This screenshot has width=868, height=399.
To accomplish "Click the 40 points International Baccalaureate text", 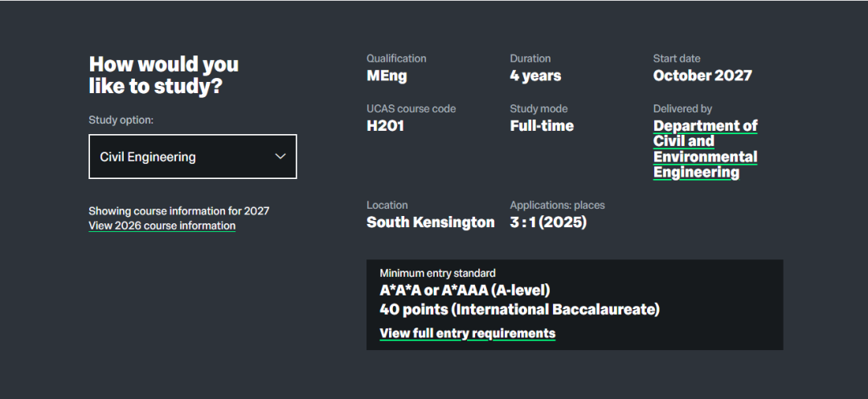I will pos(519,310).
